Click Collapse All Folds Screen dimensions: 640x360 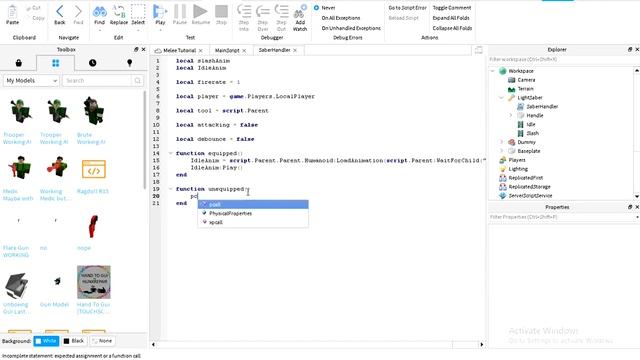[452, 28]
